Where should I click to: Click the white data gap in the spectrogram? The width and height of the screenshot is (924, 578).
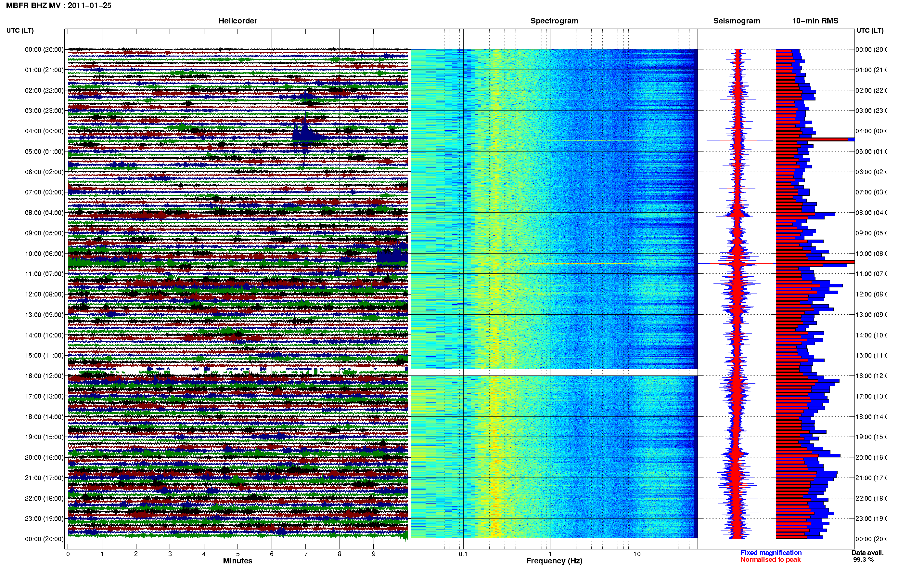coord(554,372)
